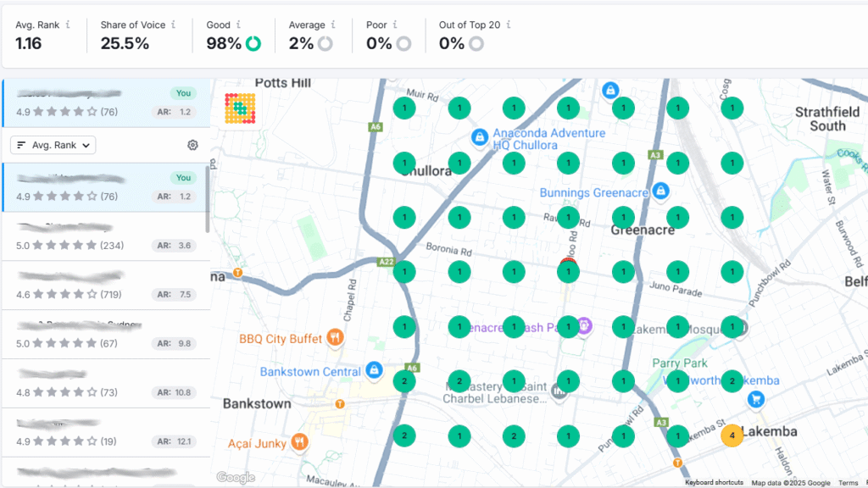Open the Keyboard shortcuts link
This screenshot has height=488, width=868.
click(714, 483)
